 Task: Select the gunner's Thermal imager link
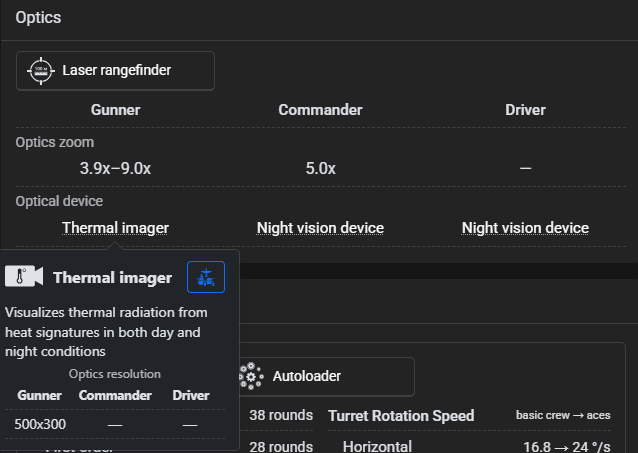[115, 228]
